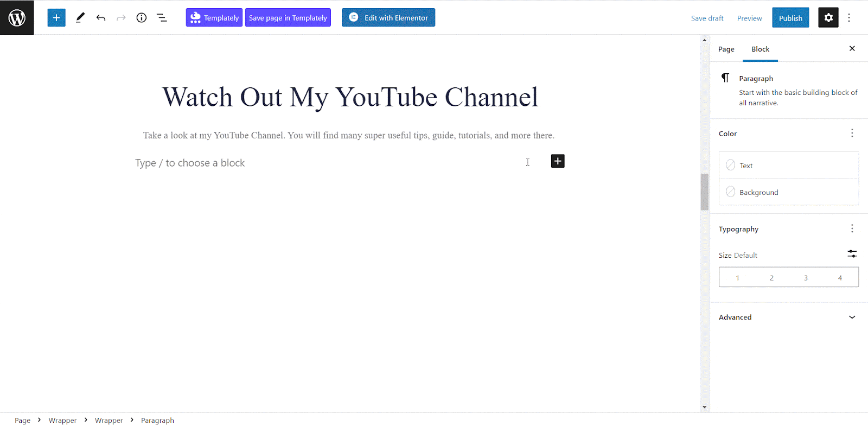The width and height of the screenshot is (868, 426).
Task: Open the Color panel options menu
Action: (x=852, y=133)
